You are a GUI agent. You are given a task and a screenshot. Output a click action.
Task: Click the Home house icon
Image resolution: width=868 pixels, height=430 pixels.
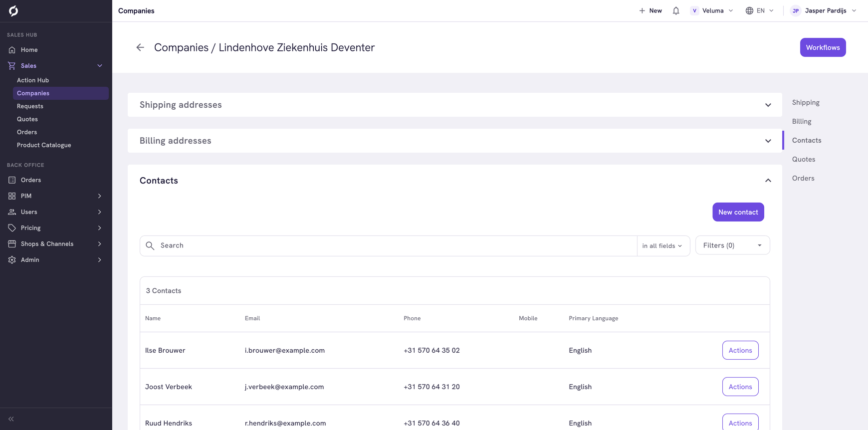[x=12, y=50]
